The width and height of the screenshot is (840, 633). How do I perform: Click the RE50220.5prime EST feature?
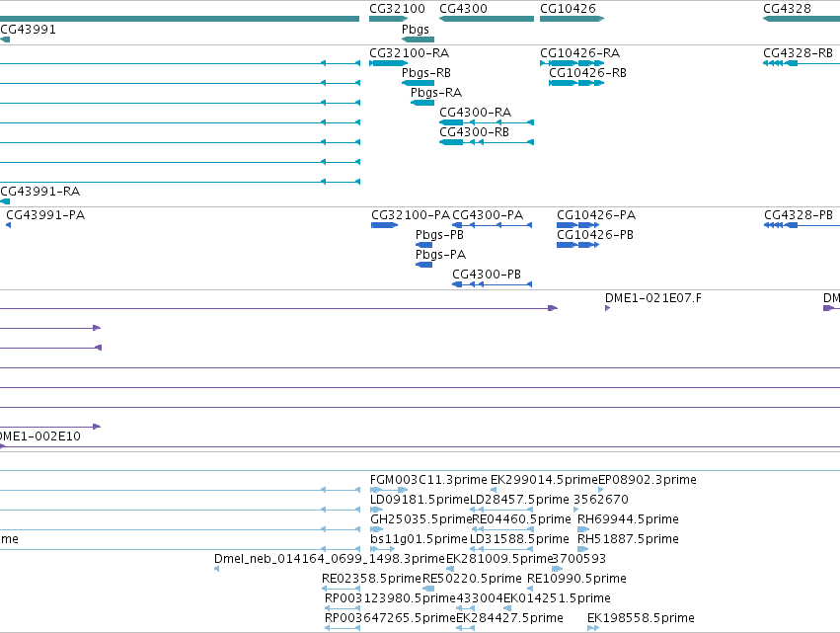(x=428, y=589)
